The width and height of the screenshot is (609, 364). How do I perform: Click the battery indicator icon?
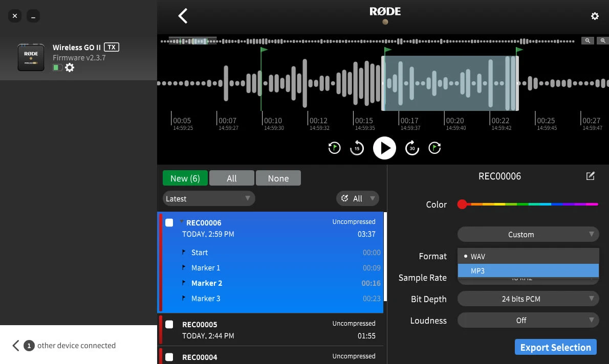click(x=57, y=67)
